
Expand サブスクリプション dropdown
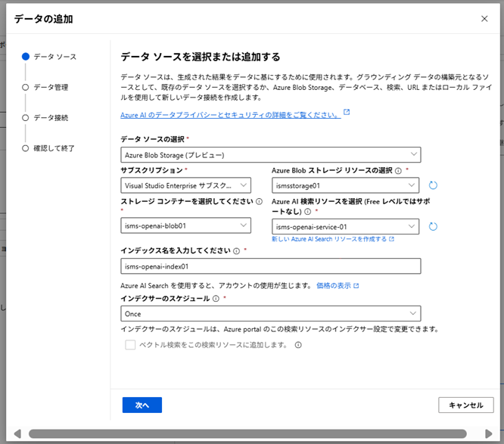coord(186,185)
